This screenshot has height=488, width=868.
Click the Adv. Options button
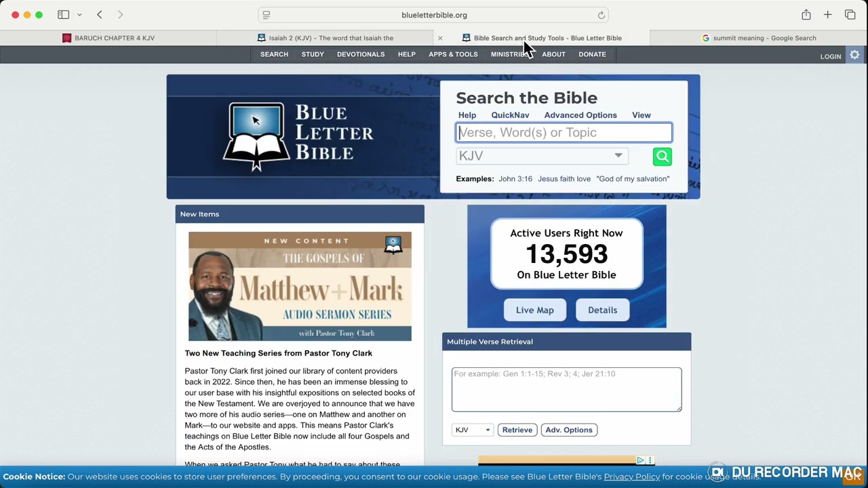pyautogui.click(x=569, y=430)
